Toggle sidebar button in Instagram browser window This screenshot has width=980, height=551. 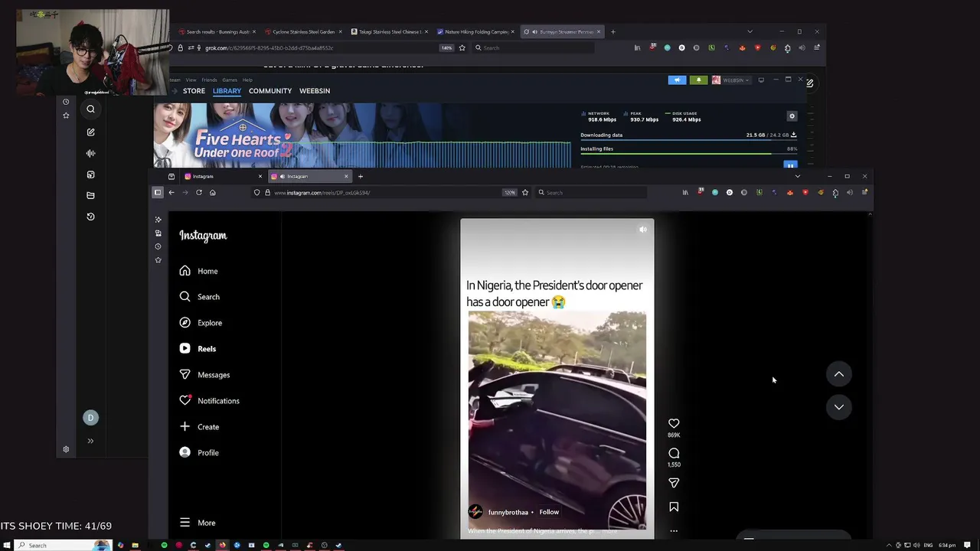pyautogui.click(x=158, y=193)
